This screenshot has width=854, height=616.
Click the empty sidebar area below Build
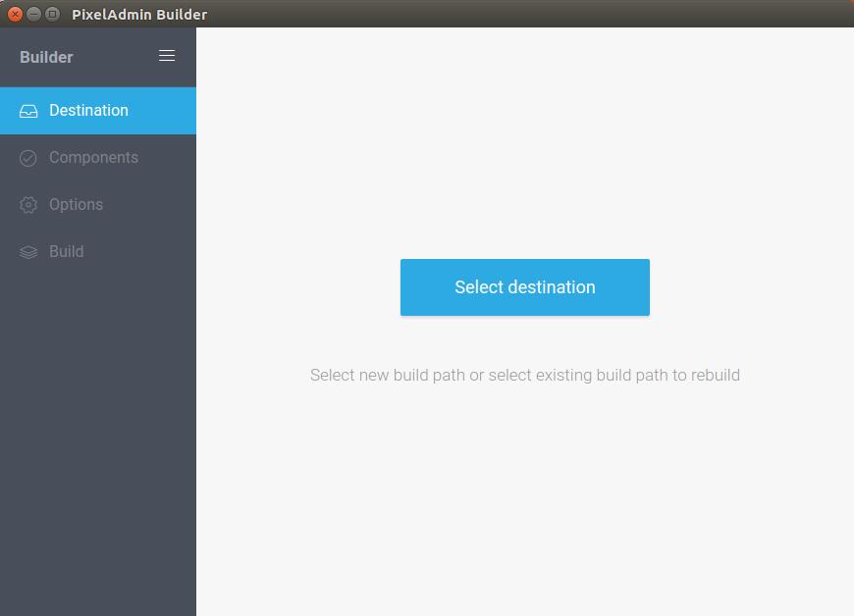pos(98,441)
